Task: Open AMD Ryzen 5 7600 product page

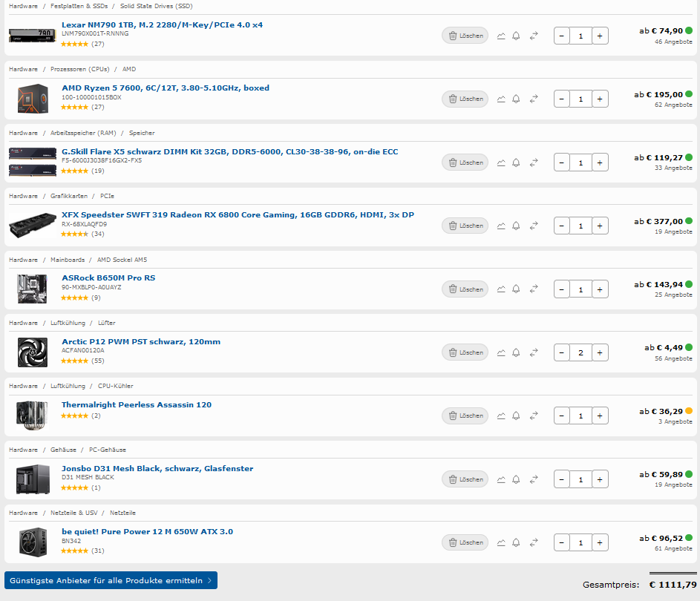Action: point(166,88)
